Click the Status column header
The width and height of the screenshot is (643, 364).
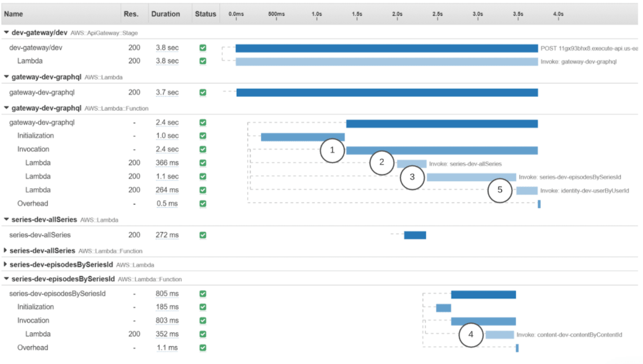point(205,14)
